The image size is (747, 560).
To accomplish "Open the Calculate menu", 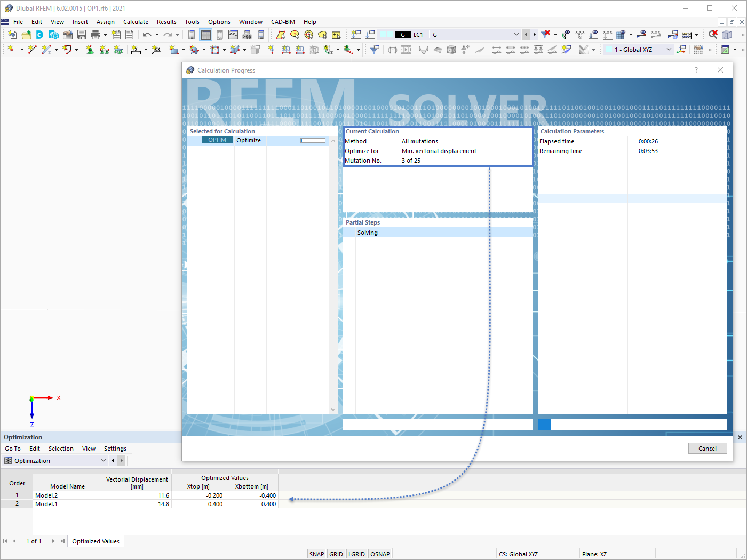I will [x=136, y=22].
